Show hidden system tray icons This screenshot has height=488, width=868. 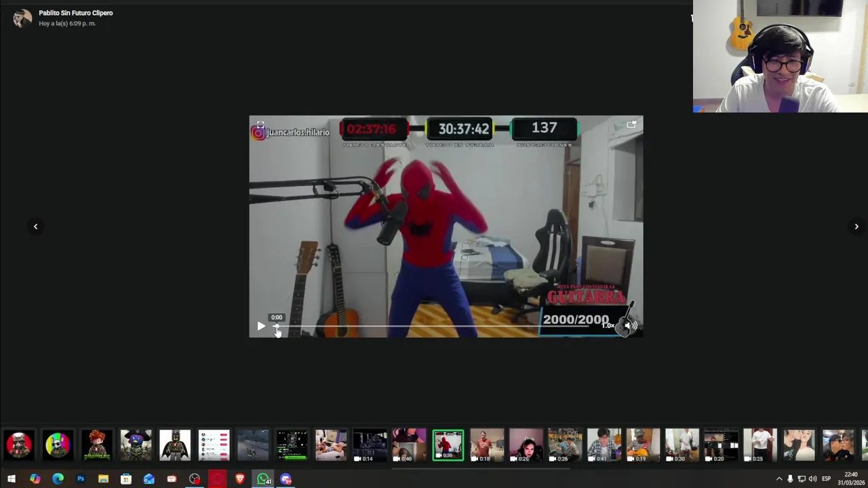coord(778,479)
